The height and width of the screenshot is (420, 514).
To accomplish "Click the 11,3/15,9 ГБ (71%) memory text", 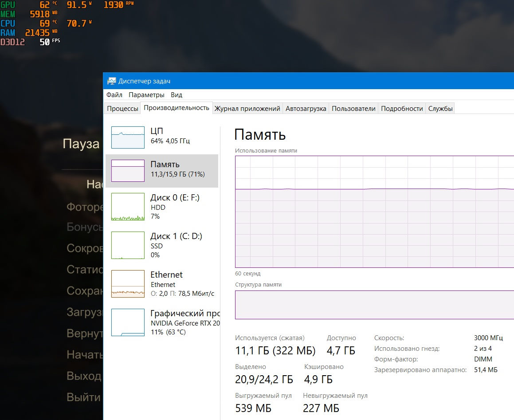I will pos(178,174).
